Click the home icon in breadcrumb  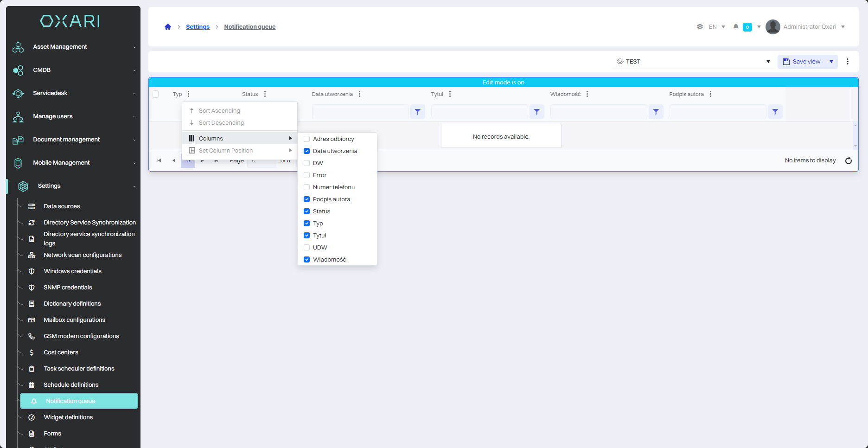click(168, 27)
